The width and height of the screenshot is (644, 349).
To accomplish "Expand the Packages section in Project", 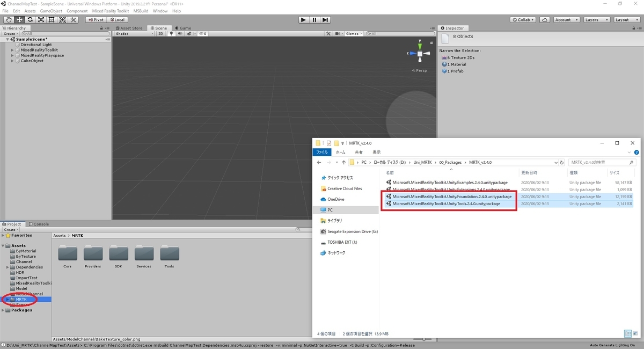I will (3, 310).
